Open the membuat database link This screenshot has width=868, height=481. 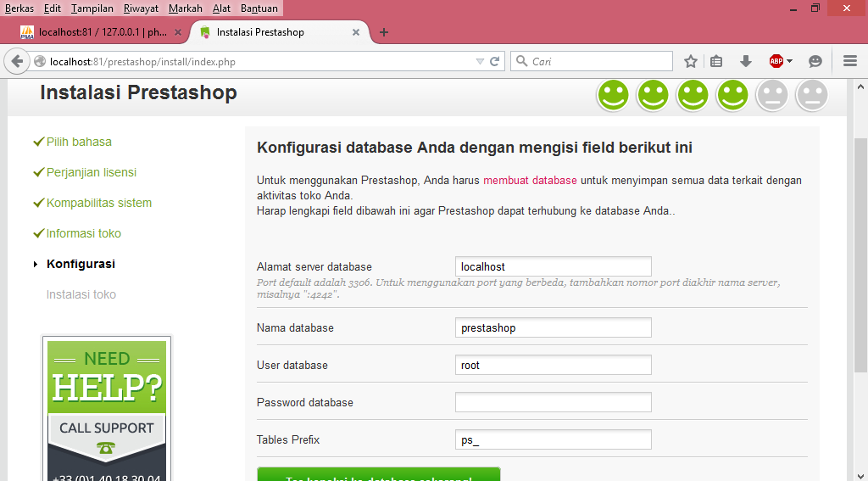(530, 180)
